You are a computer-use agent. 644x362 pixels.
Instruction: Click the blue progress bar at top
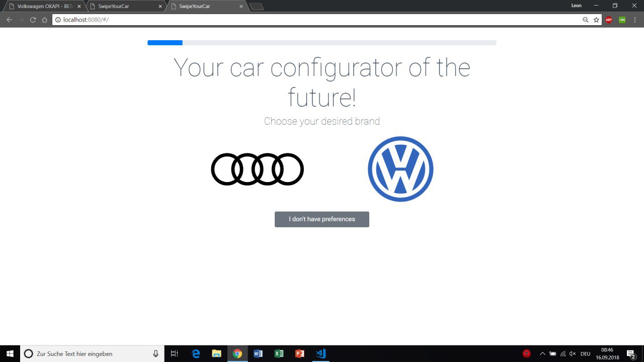pyautogui.click(x=165, y=43)
